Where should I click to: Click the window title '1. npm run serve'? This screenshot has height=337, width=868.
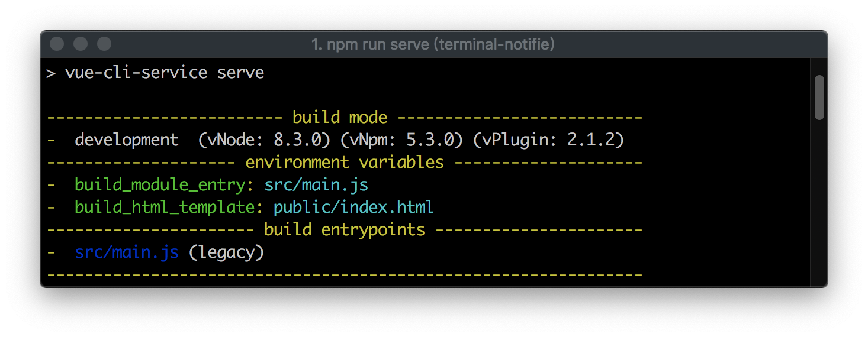click(371, 44)
